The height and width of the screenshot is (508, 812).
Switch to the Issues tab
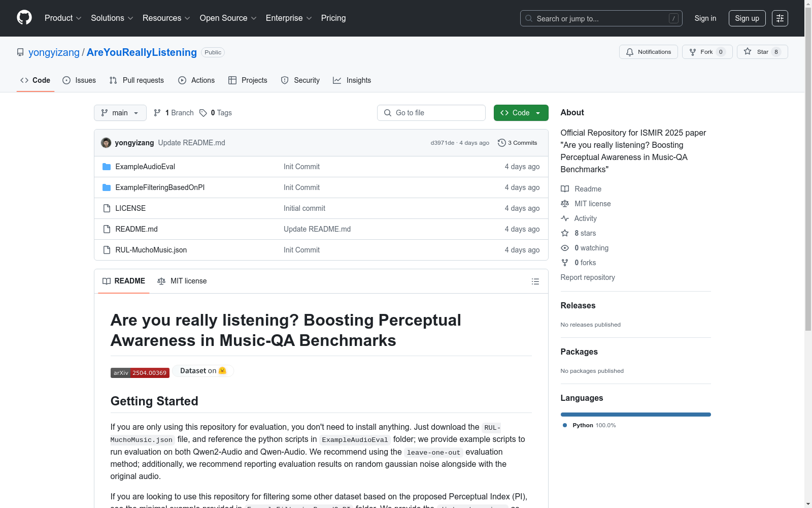(79, 80)
